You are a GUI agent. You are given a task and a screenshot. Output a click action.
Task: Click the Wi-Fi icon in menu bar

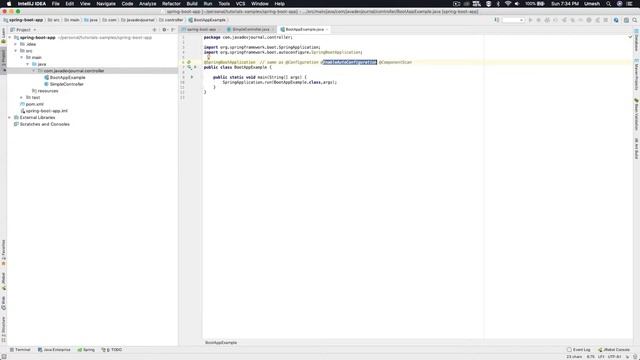(x=508, y=4)
